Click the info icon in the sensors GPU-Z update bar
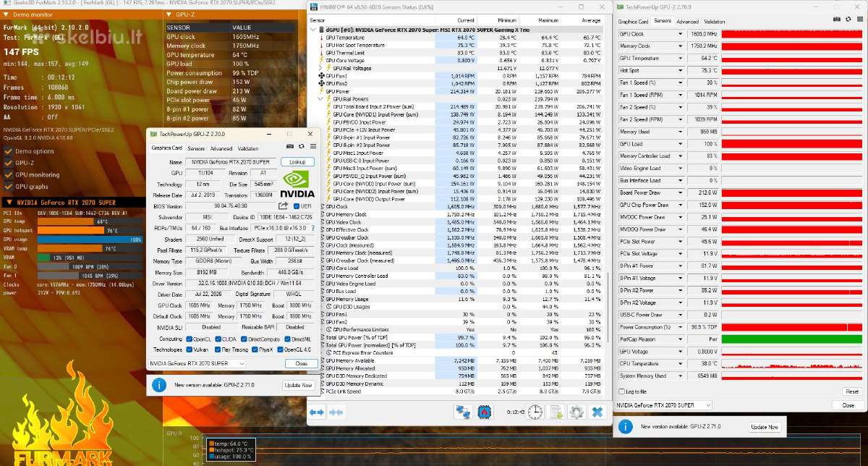868x466 pixels. 625,426
